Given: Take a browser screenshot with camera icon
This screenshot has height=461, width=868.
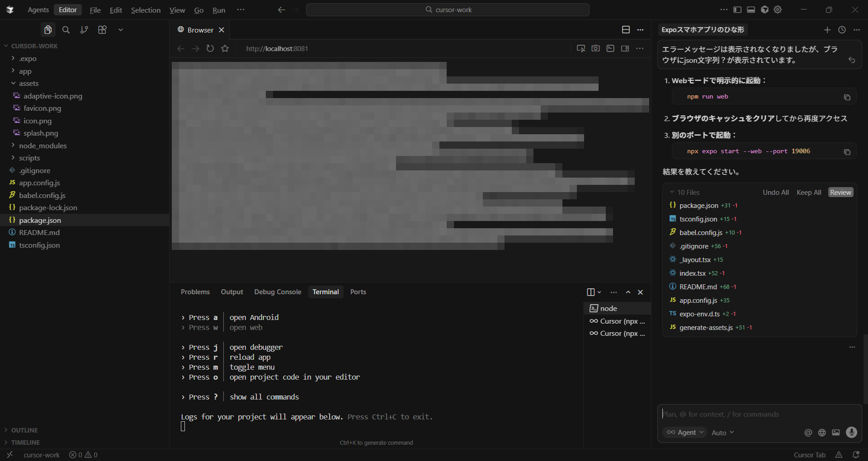Looking at the screenshot, I should coord(595,48).
